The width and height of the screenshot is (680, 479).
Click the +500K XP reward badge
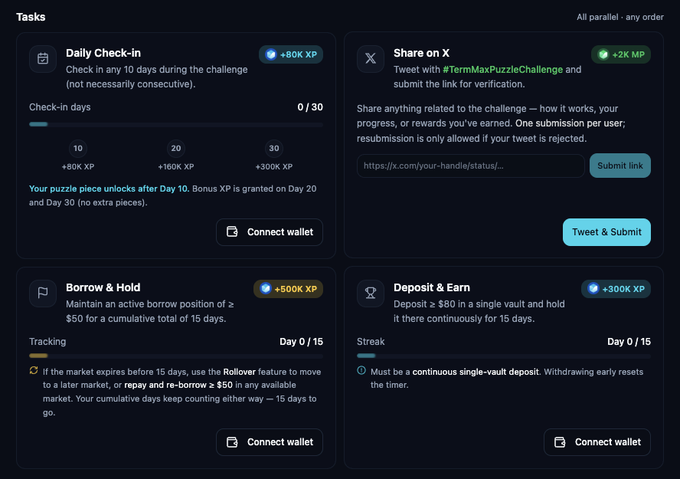click(288, 289)
